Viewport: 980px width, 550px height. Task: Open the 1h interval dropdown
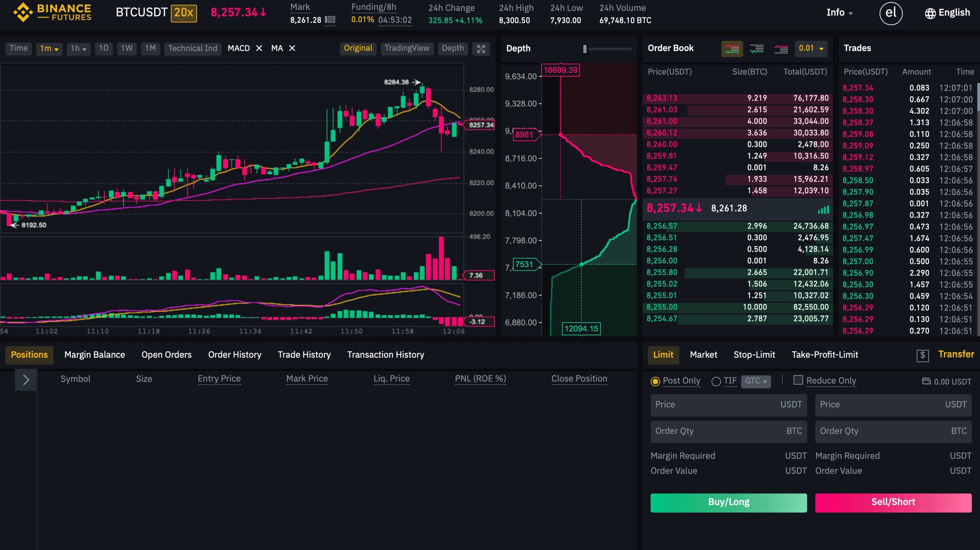(78, 48)
